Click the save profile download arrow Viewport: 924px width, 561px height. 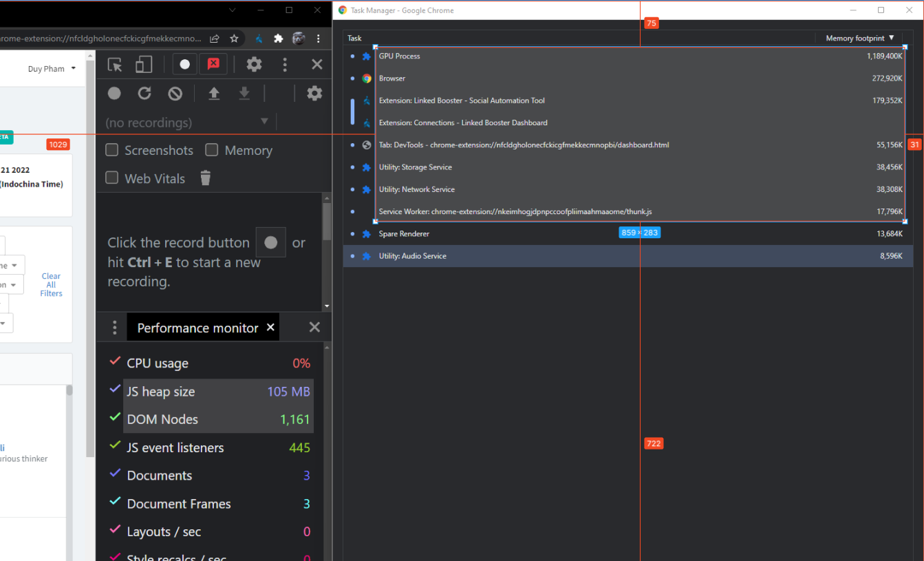coord(244,93)
